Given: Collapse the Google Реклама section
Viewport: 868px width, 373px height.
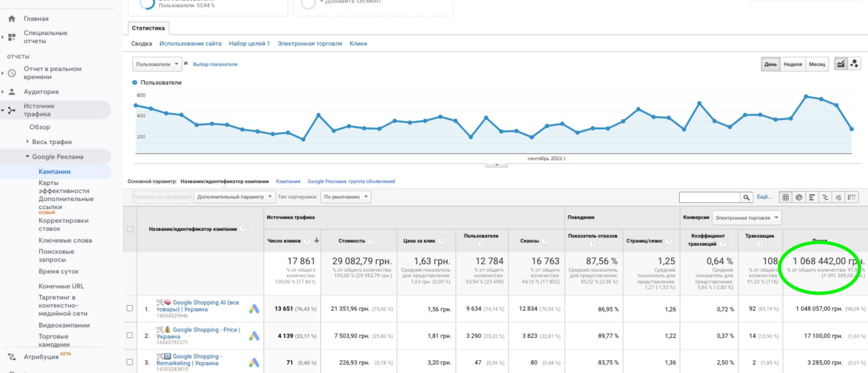Looking at the screenshot, I should [x=28, y=156].
